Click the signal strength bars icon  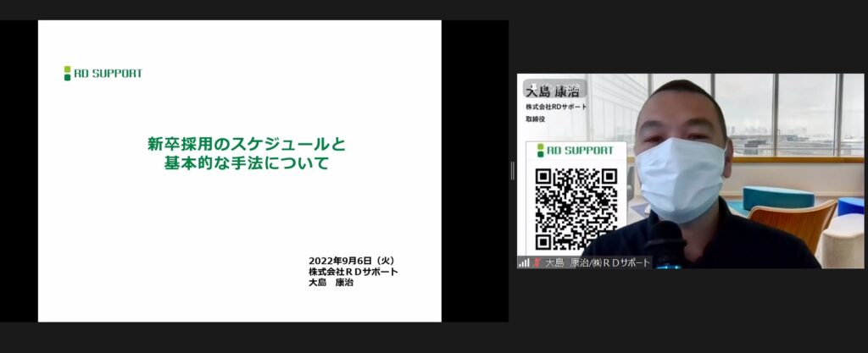pyautogui.click(x=524, y=263)
